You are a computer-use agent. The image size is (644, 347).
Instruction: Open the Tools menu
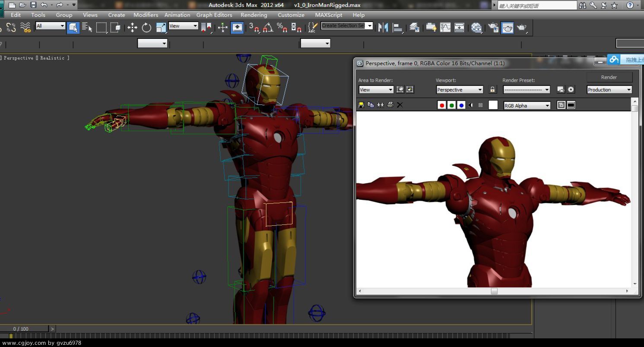(38, 15)
